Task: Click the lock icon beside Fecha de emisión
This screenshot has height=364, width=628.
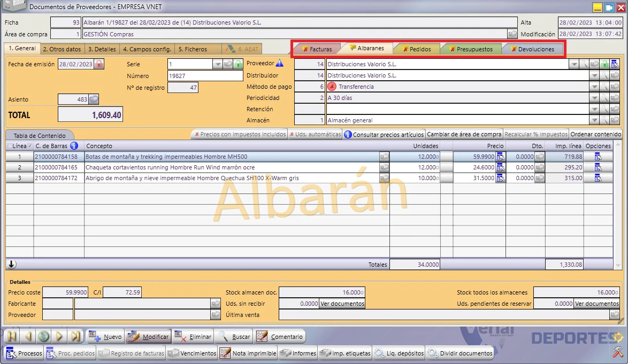Action: 99,64
